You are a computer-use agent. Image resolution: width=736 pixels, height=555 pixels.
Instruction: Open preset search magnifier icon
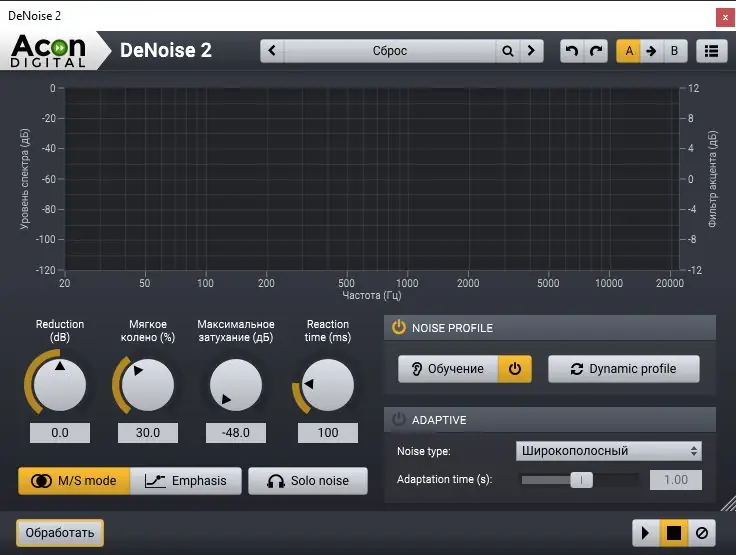coord(507,51)
